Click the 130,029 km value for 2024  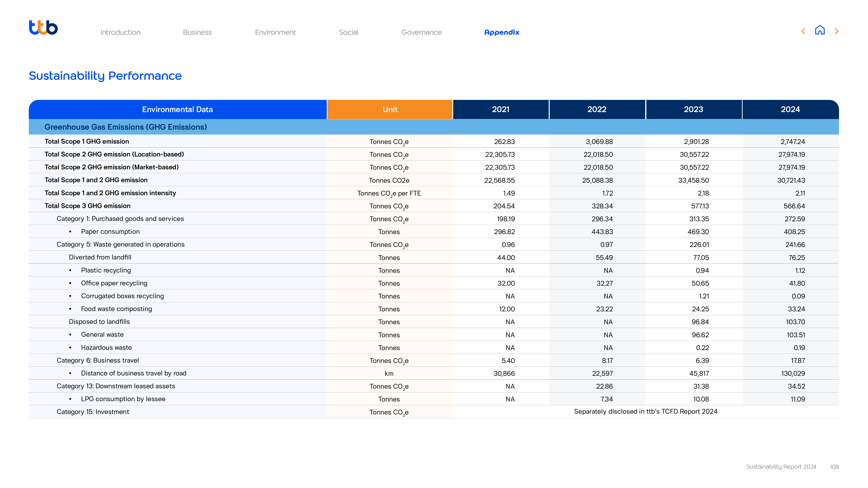[793, 373]
